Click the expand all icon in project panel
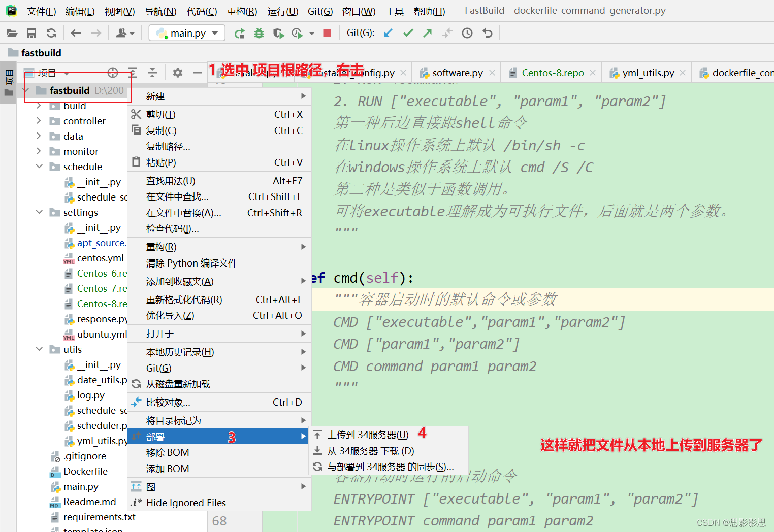Viewport: 774px width, 532px height. point(133,73)
